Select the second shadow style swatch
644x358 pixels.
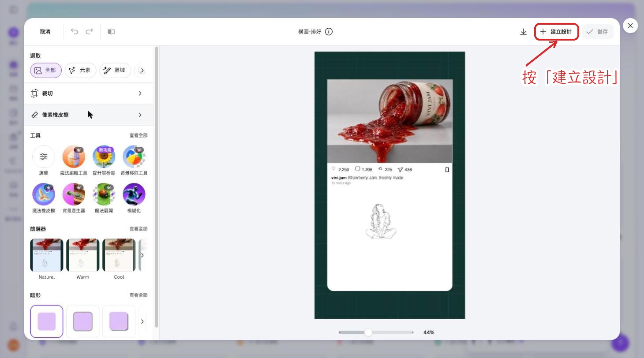coord(83,321)
